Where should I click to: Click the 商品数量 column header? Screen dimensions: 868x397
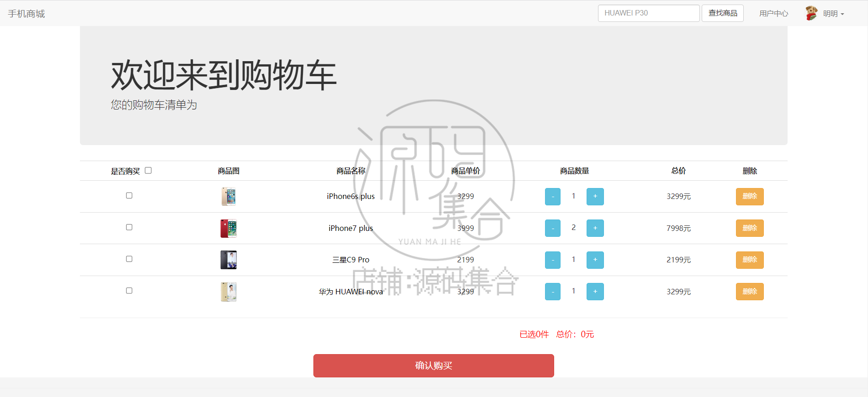point(575,171)
